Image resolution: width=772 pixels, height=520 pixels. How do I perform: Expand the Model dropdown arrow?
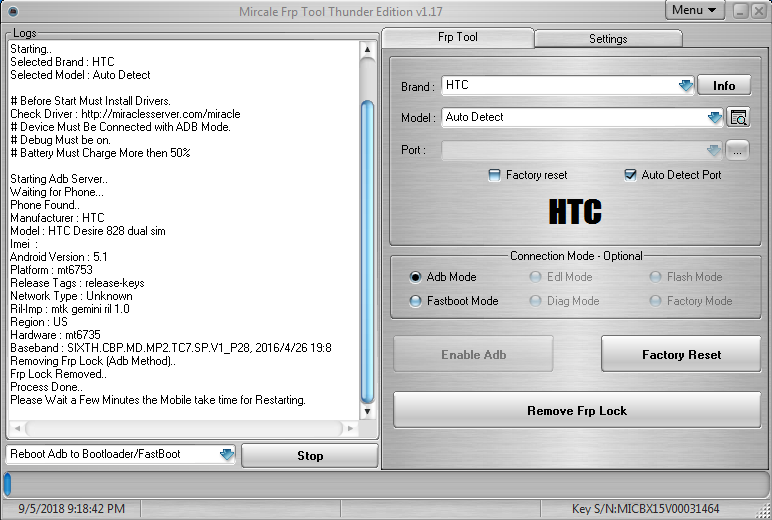[714, 118]
